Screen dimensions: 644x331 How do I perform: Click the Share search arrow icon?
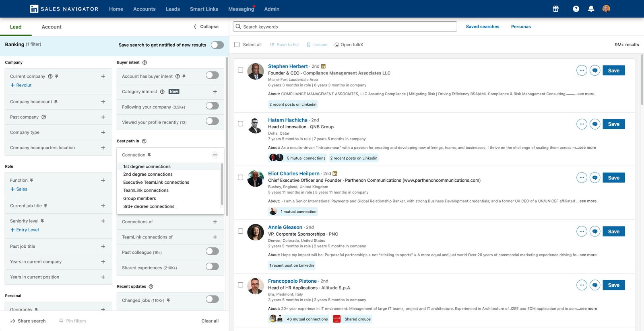click(x=13, y=321)
